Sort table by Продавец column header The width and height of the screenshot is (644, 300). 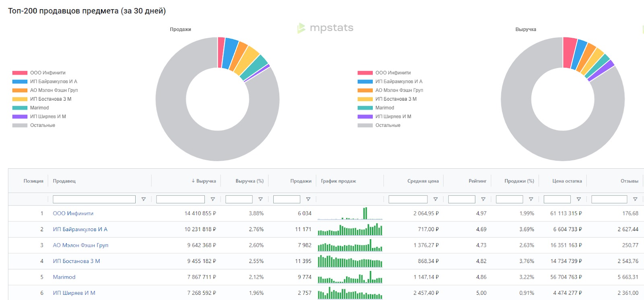[x=64, y=181]
